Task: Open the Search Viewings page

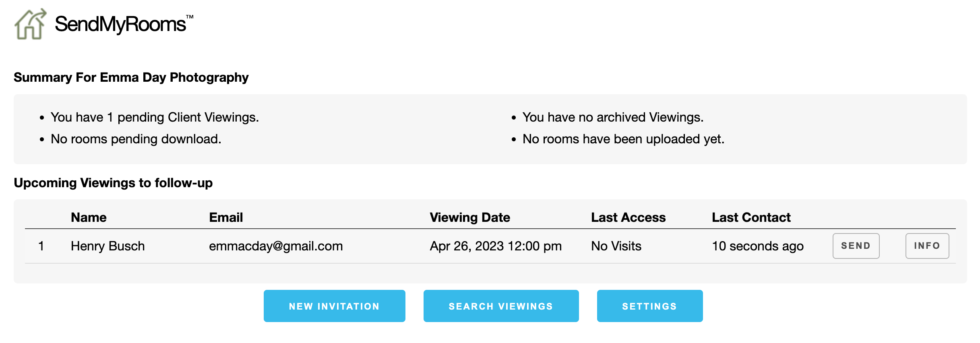Action: (501, 306)
